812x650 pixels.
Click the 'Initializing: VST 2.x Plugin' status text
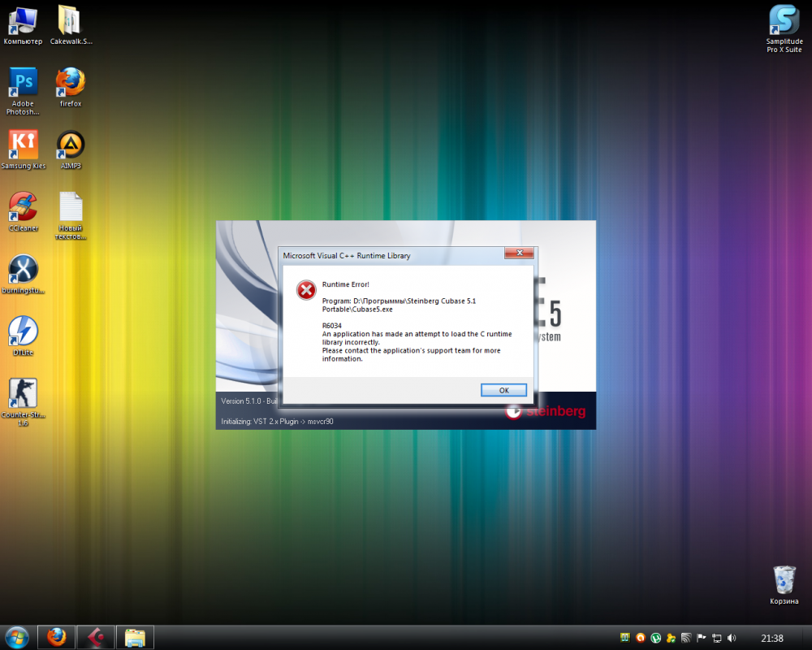(x=277, y=422)
